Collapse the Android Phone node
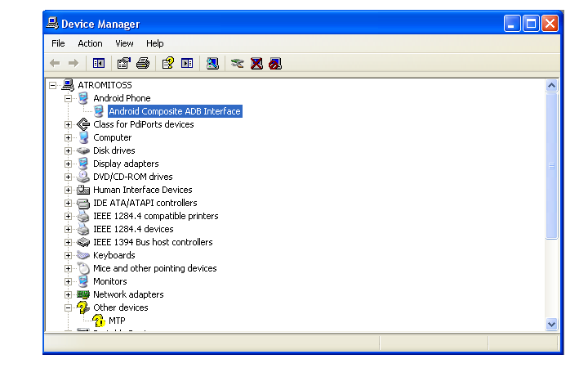Viewport: 588px width, 368px height. 68,98
